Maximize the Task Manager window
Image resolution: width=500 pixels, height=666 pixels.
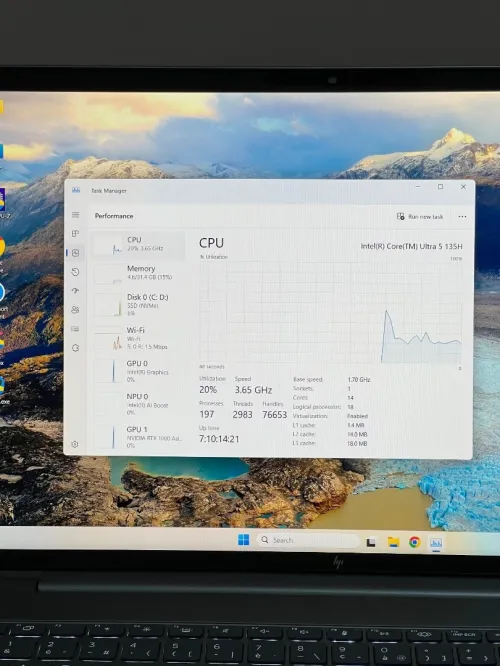pyautogui.click(x=441, y=186)
